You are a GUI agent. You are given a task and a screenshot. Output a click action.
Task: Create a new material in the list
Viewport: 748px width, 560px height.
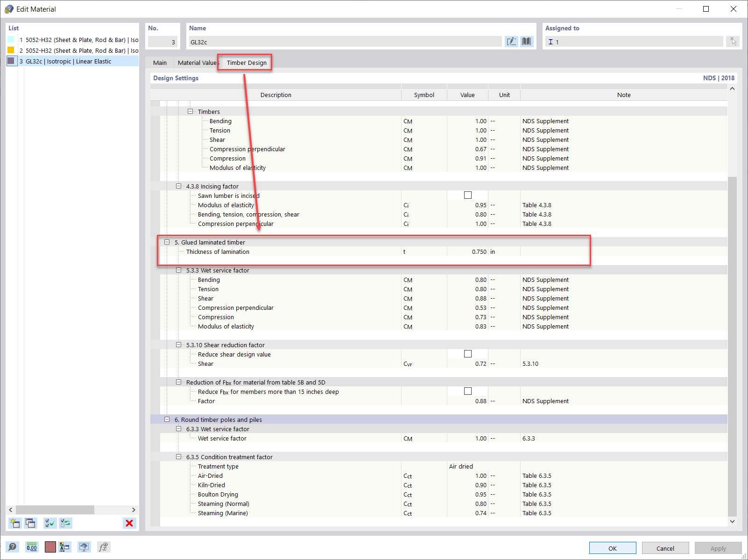tap(14, 523)
